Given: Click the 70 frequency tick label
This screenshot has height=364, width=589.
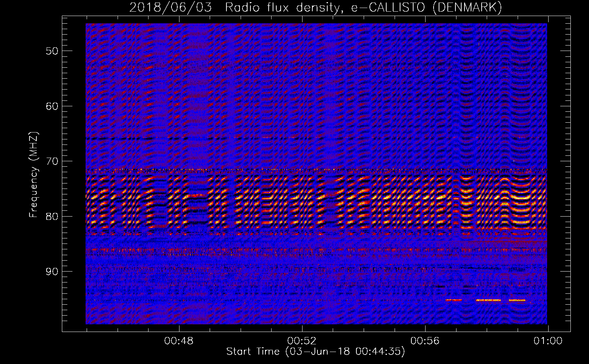Looking at the screenshot, I should [52, 161].
